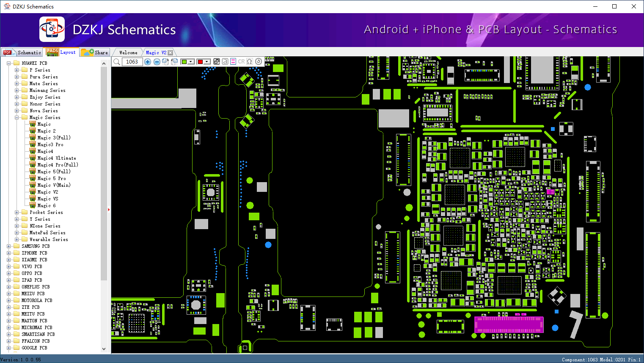
Task: Click the green color swatch
Action: tap(184, 62)
